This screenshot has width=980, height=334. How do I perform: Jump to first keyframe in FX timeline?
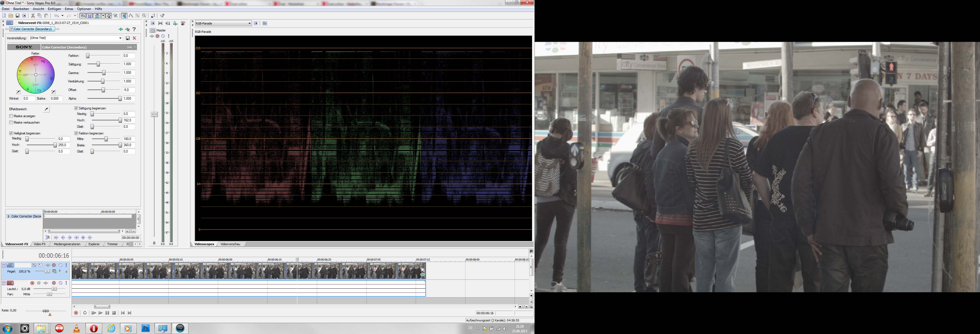[56, 237]
